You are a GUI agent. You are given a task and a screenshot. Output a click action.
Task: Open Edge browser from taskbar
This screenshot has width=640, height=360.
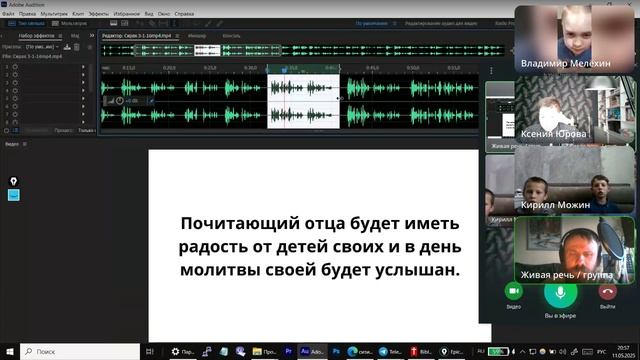[x=360, y=351]
